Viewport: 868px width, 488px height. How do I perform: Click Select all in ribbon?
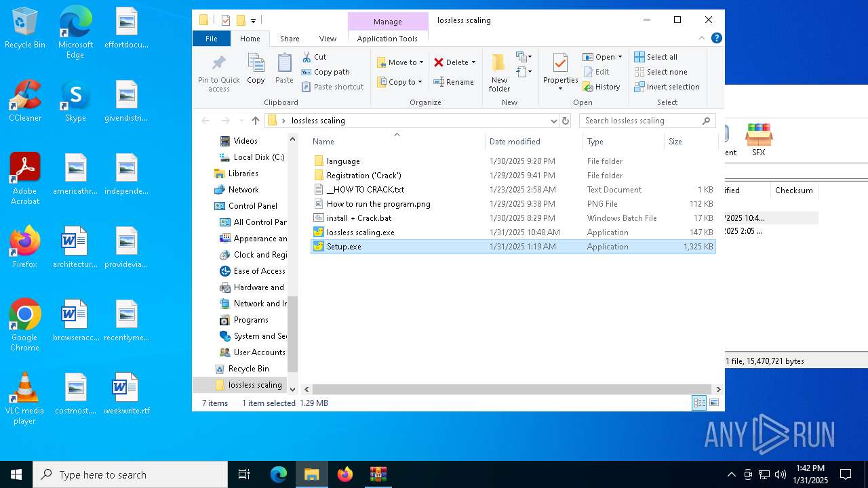[x=656, y=57]
